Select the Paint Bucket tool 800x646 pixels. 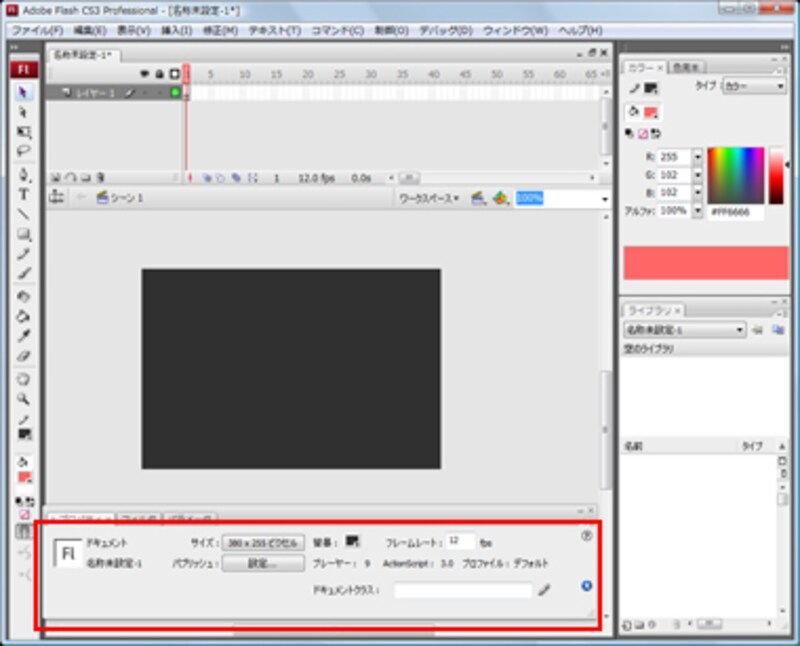point(23,316)
